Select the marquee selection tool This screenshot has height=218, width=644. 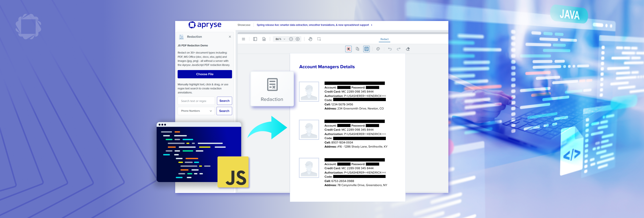tap(319, 39)
